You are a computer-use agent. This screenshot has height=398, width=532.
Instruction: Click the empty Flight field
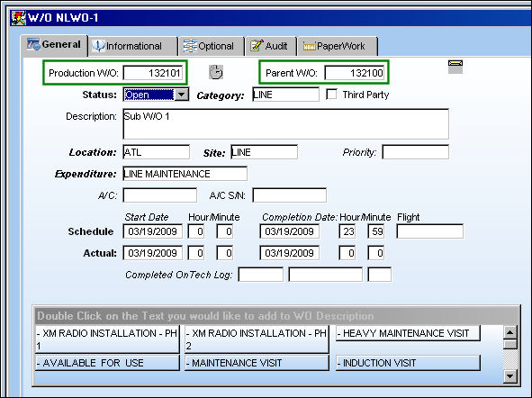click(x=429, y=231)
